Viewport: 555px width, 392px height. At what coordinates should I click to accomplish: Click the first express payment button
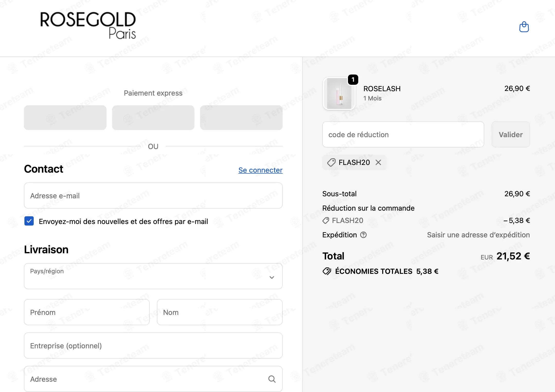pos(65,118)
